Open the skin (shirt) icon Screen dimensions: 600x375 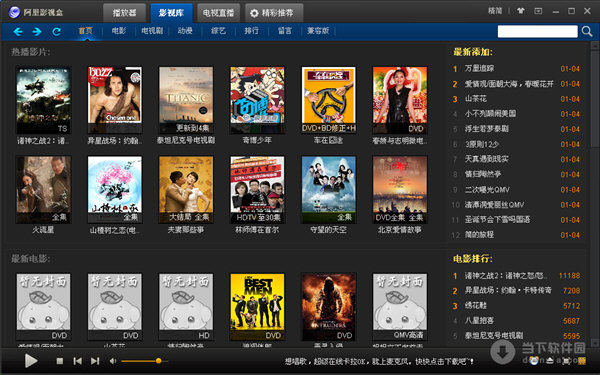(520, 11)
